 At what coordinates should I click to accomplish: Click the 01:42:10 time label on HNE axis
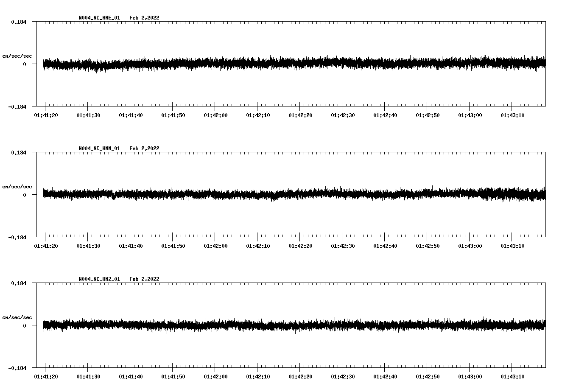point(258,115)
